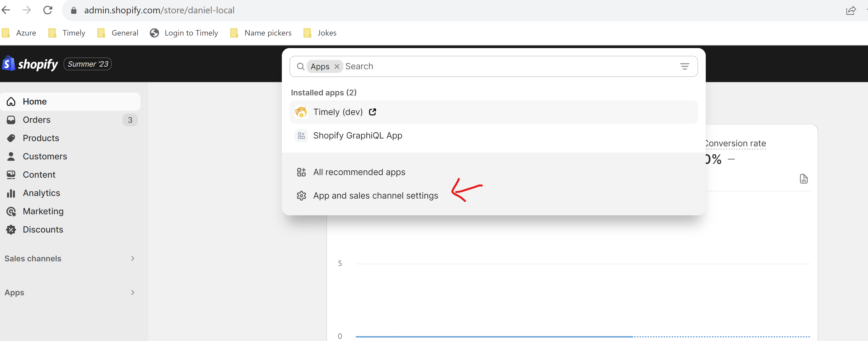Click the Shopify GraphiQL App icon
868x341 pixels.
[x=301, y=136]
